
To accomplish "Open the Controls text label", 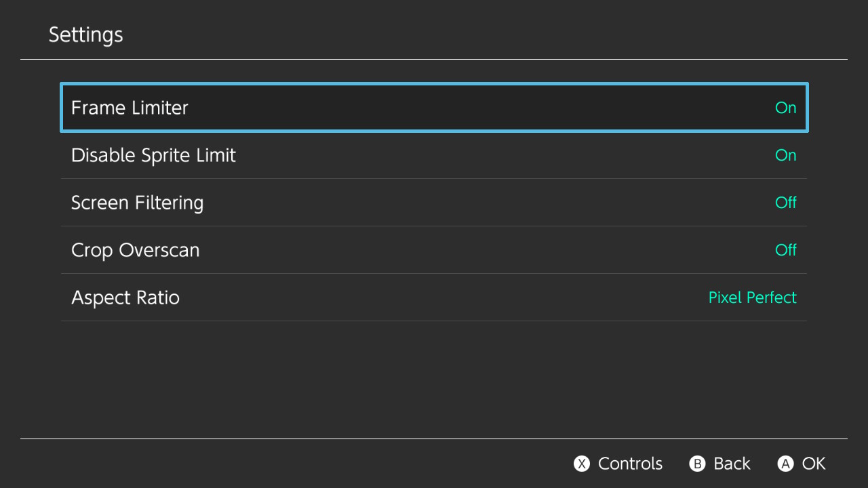I will [x=630, y=464].
